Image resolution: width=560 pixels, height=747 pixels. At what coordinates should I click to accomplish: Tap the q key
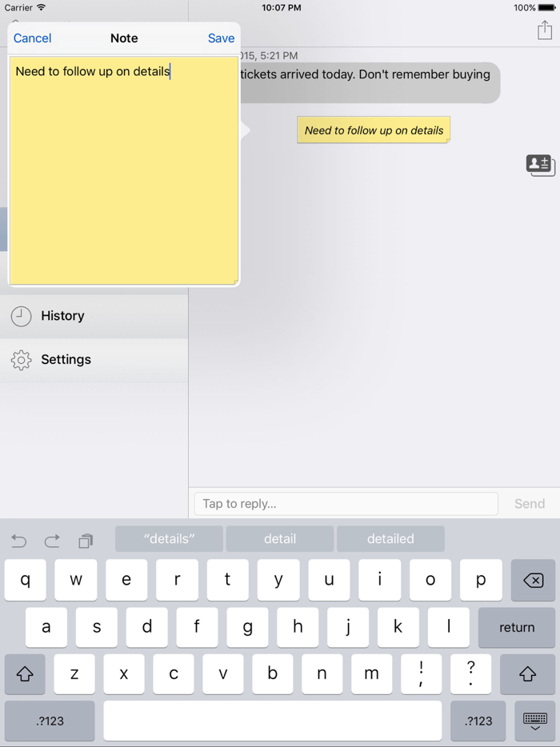coord(26,580)
